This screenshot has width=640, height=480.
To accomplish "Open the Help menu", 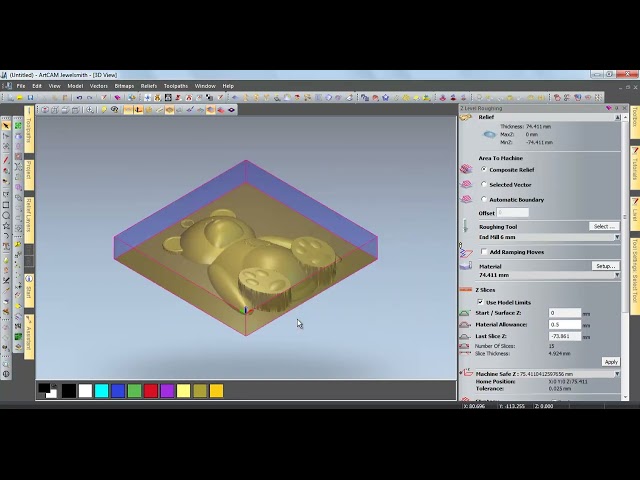I will 228,86.
